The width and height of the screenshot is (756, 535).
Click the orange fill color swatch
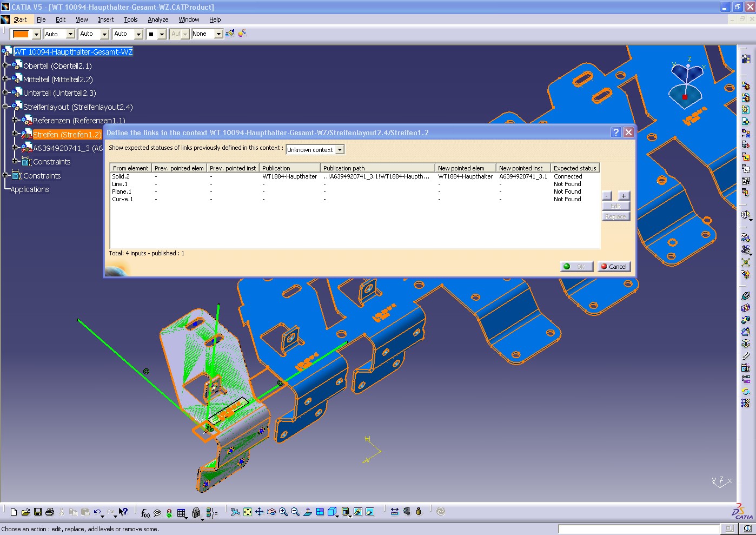click(21, 34)
